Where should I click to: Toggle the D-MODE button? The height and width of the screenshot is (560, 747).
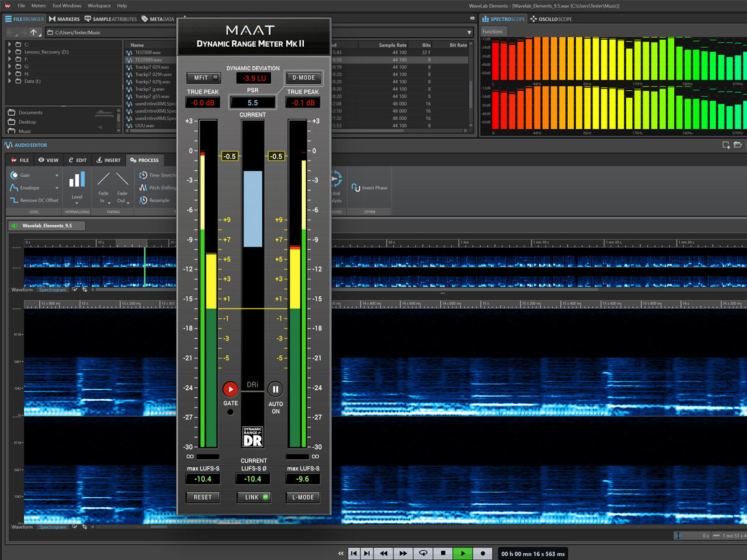tap(303, 78)
